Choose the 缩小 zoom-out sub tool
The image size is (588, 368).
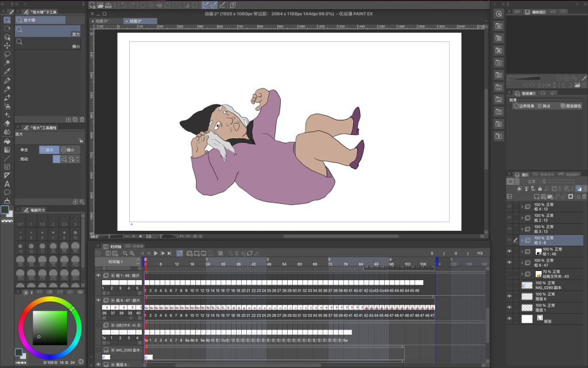click(x=48, y=44)
